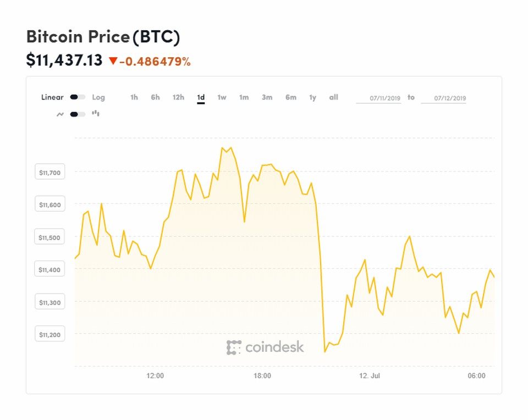The width and height of the screenshot is (528, 420).
Task: Click the candlestick chart icon
Action: (x=96, y=114)
